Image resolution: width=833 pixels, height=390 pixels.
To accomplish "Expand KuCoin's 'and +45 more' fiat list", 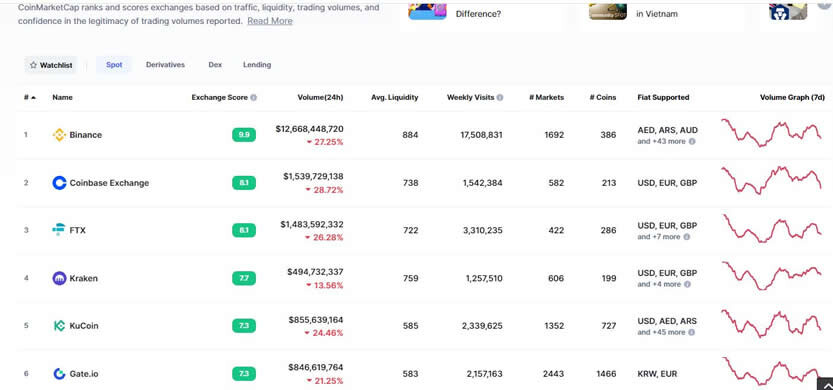I will pyautogui.click(x=666, y=333).
